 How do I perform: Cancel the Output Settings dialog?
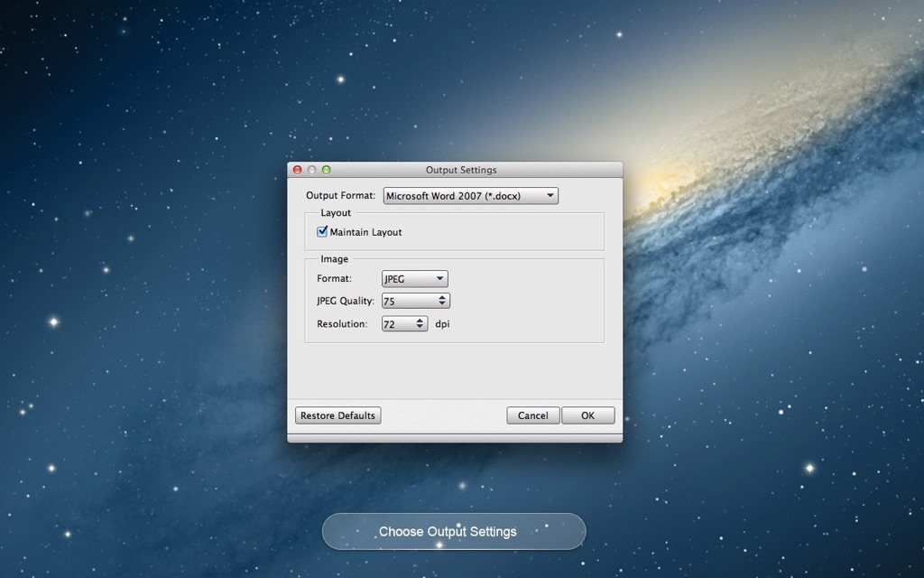coord(532,415)
